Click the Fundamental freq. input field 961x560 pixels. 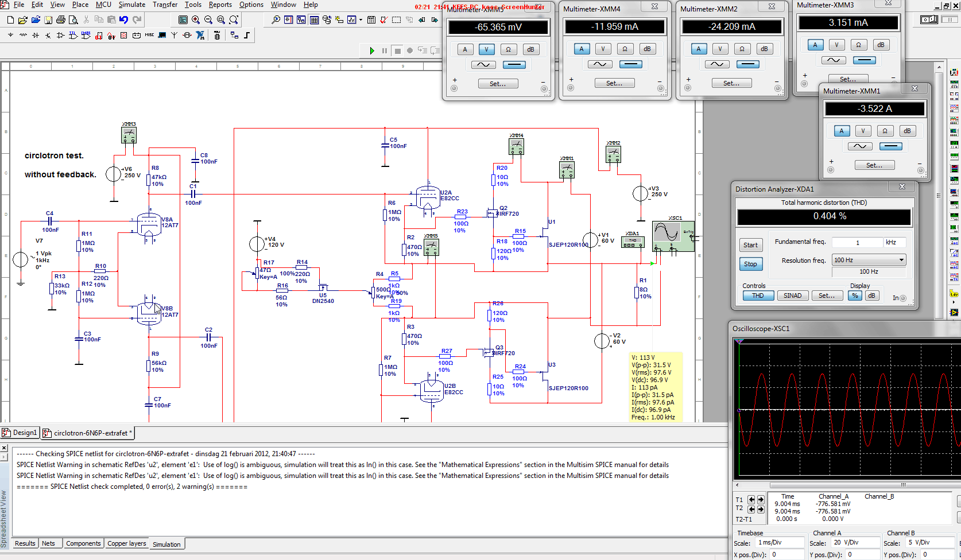(x=857, y=242)
